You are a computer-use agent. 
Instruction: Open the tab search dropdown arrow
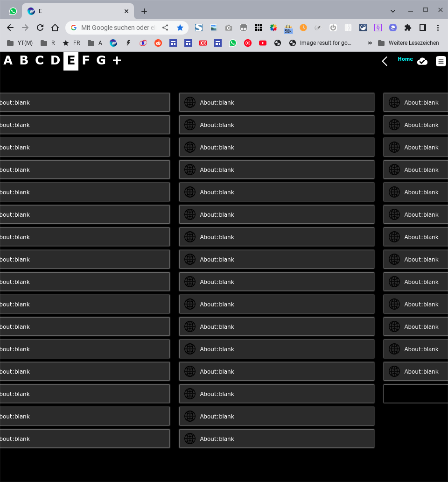[392, 10]
